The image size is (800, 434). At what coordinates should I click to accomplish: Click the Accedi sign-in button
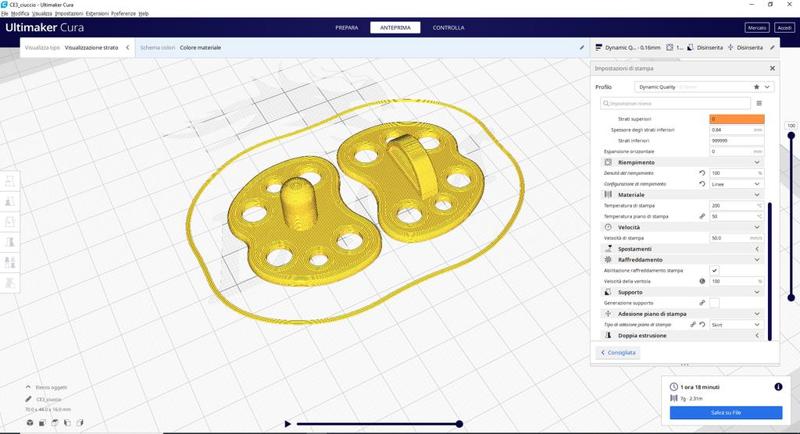pyautogui.click(x=784, y=28)
